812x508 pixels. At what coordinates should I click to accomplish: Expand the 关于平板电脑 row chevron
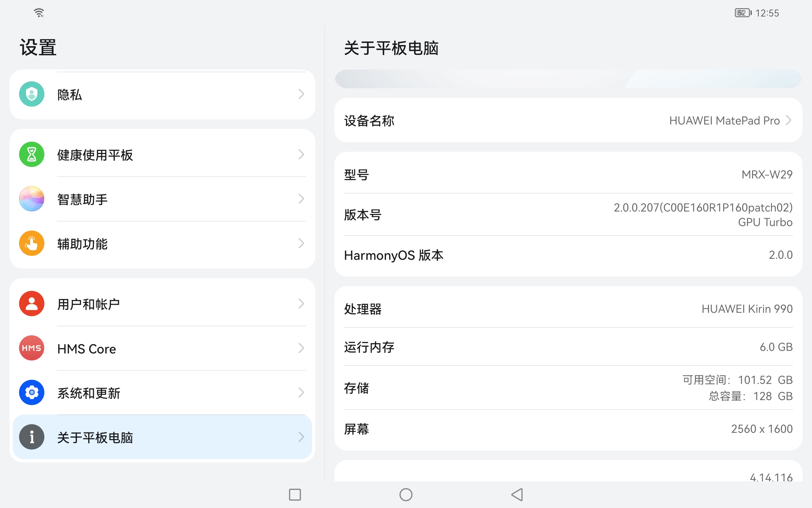pos(301,437)
